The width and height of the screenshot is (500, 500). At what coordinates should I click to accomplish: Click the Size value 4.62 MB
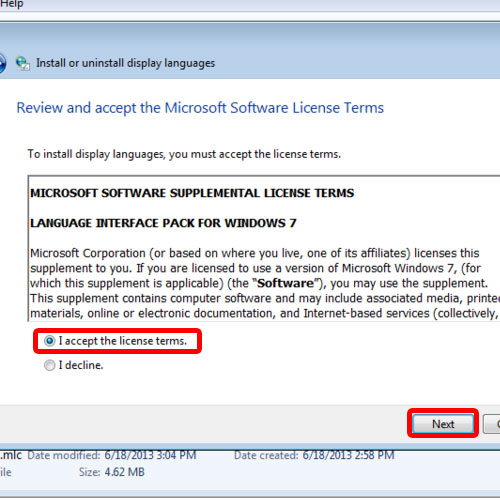(x=124, y=472)
